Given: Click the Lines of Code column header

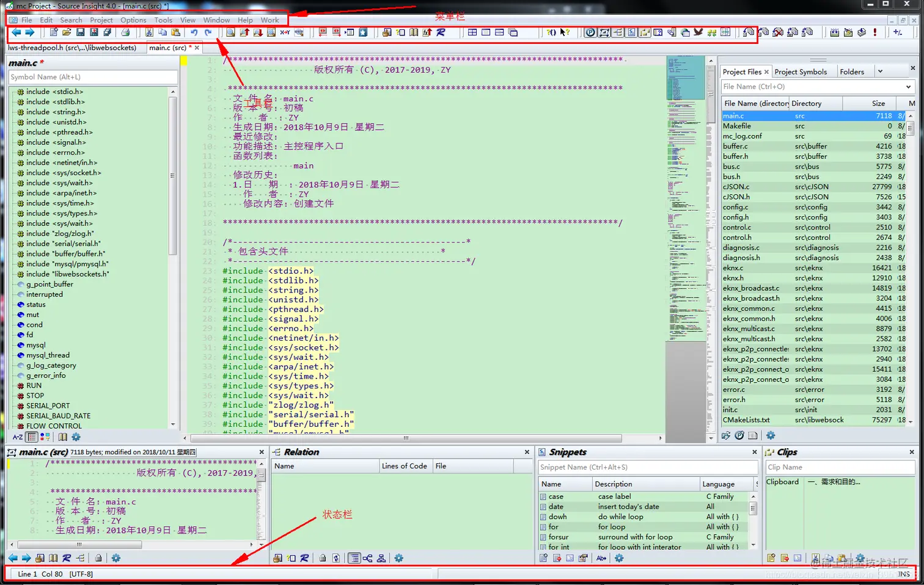Looking at the screenshot, I should [405, 466].
